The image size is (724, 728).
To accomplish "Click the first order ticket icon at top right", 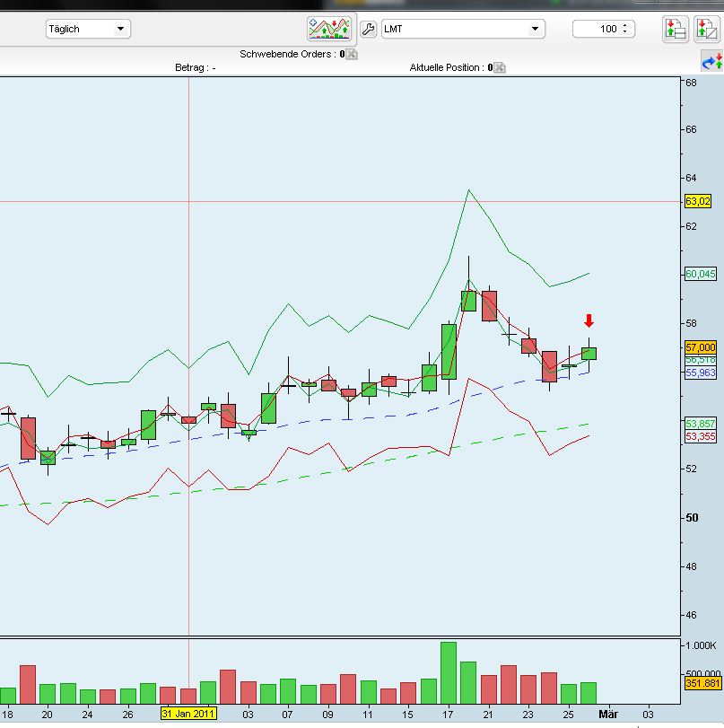I will (675, 29).
